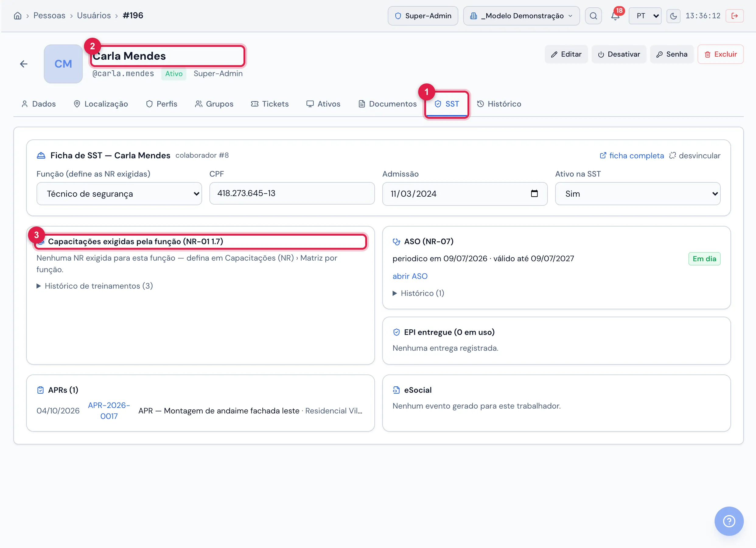This screenshot has width=756, height=548.
Task: Click the Ativo status badge
Action: (174, 74)
